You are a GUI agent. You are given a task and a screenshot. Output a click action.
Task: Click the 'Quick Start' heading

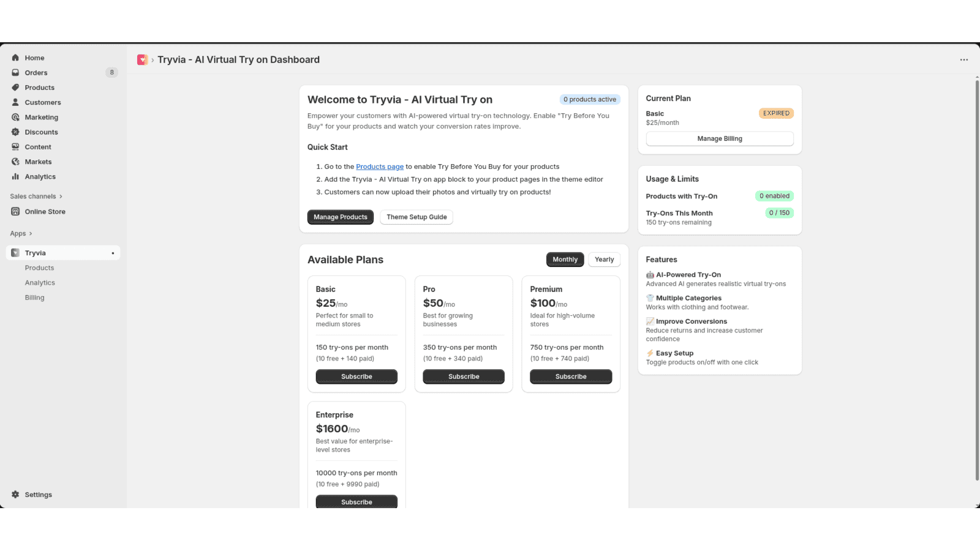327,147
